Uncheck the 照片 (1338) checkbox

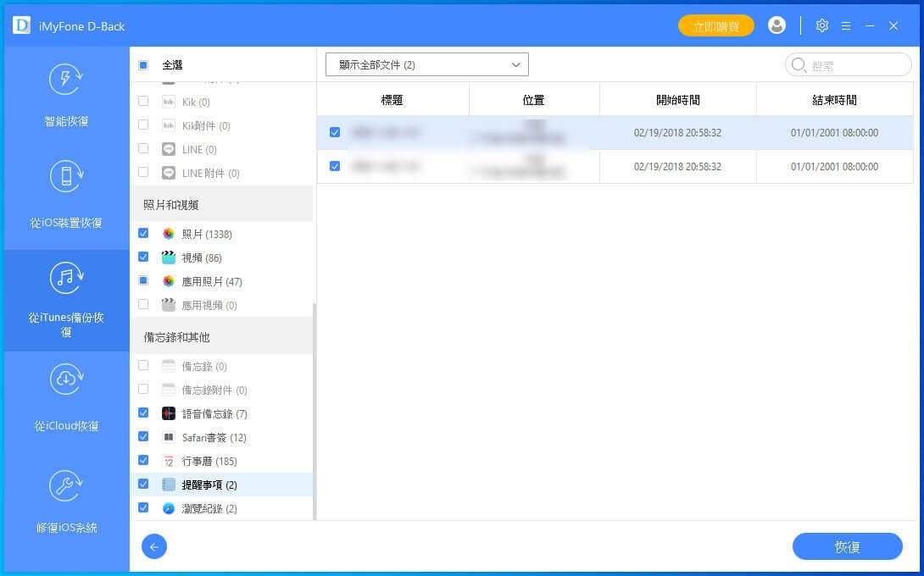143,234
